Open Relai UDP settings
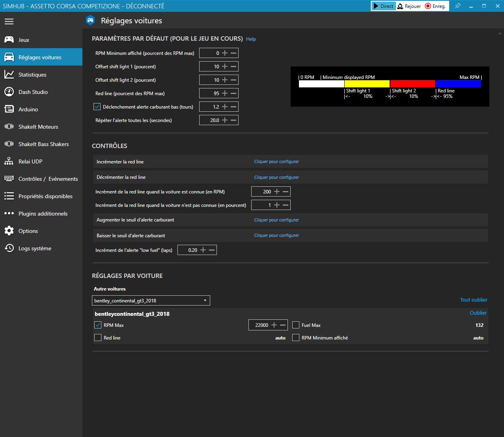Viewport: 504px width, 437px height. pos(41,161)
